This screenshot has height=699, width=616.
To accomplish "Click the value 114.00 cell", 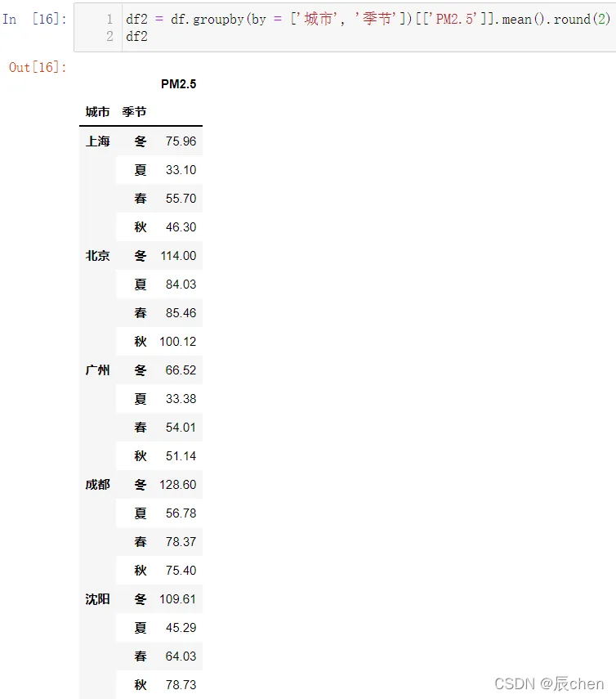I will pyautogui.click(x=178, y=256).
